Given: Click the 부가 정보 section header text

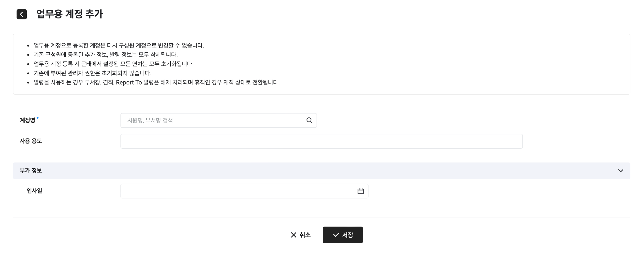Looking at the screenshot, I should coord(31,171).
